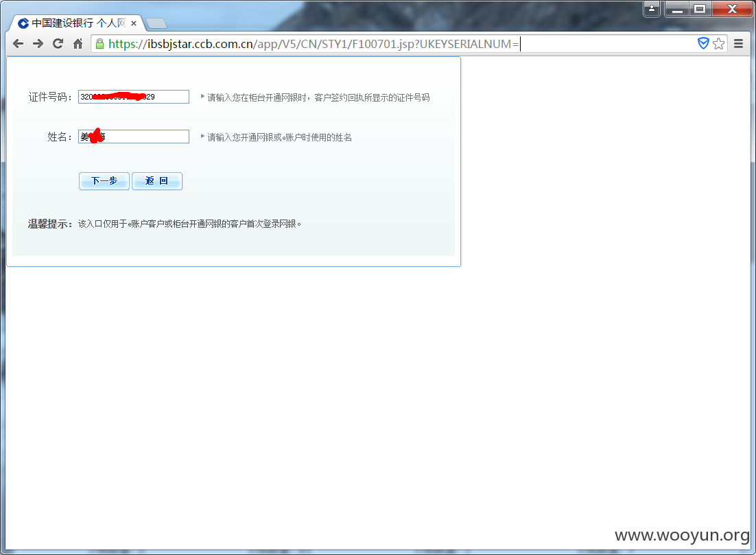This screenshot has height=555, width=756.
Task: Click the 姓名 hint text about e账户
Action: [x=280, y=138]
